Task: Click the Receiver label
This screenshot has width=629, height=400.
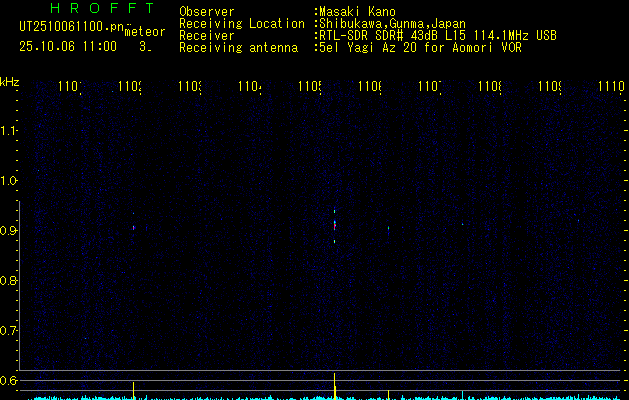Action: (x=207, y=36)
